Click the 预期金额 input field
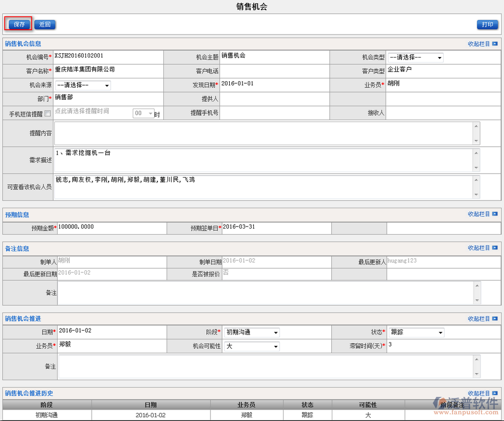The width and height of the screenshot is (504, 421). (x=110, y=227)
